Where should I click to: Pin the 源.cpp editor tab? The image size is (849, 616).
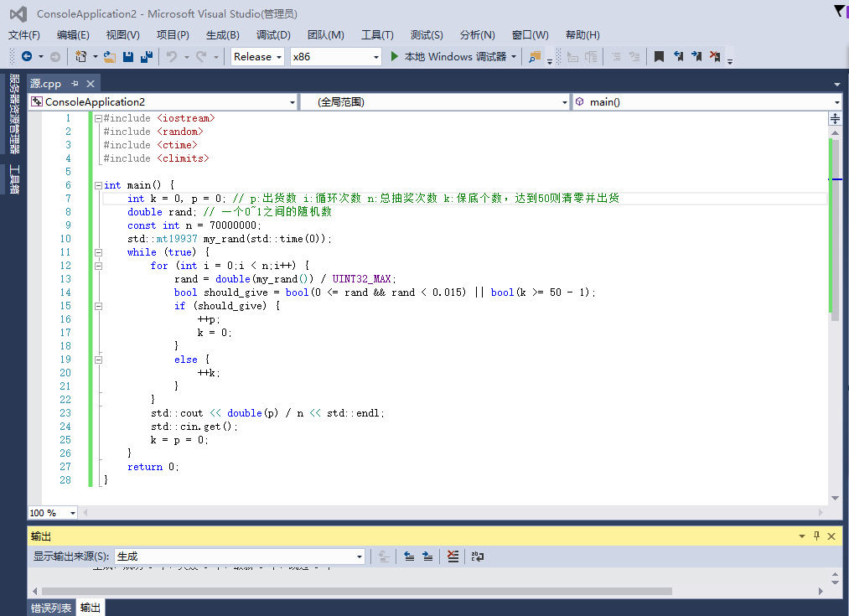coord(75,83)
